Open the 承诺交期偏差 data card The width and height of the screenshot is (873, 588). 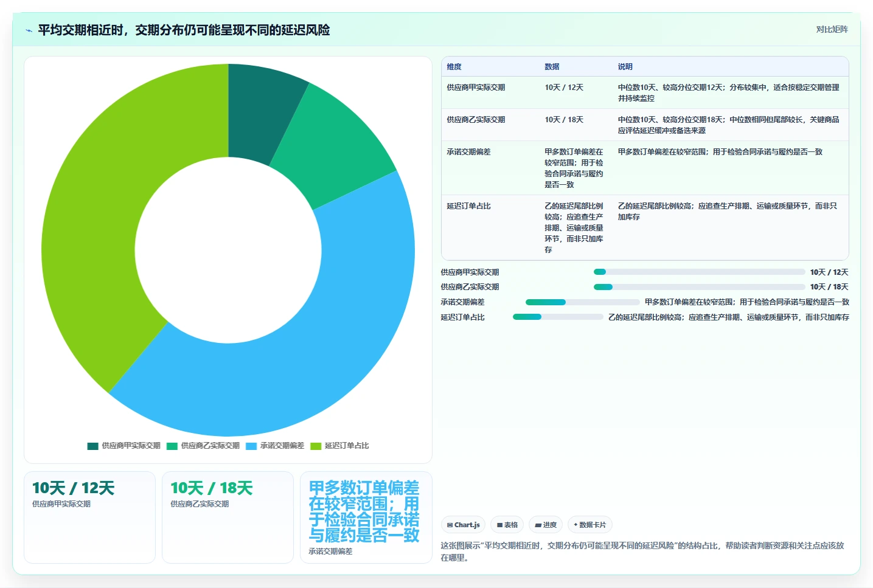(x=366, y=517)
